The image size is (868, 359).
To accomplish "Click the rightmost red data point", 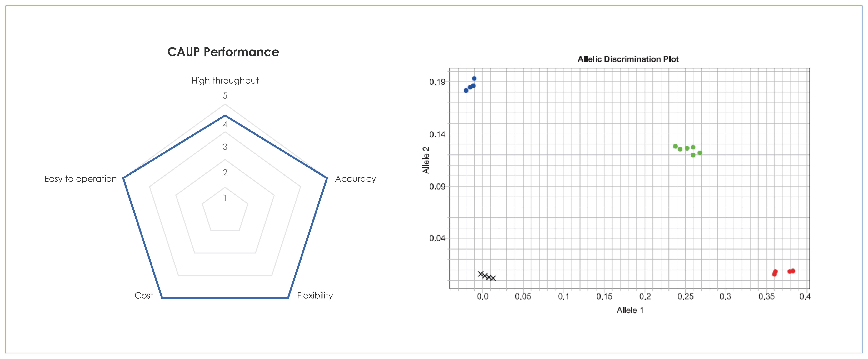I will pos(793,271).
